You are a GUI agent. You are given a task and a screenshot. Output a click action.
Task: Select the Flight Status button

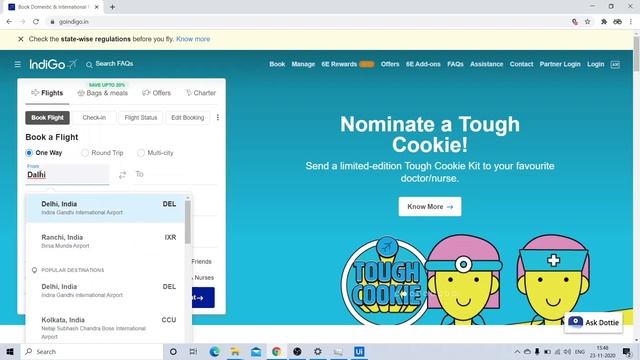(x=141, y=118)
